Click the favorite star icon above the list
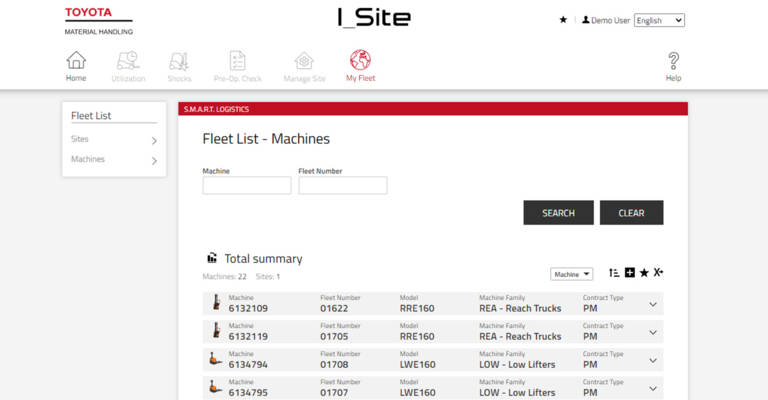This screenshot has height=400, width=768. [x=644, y=273]
